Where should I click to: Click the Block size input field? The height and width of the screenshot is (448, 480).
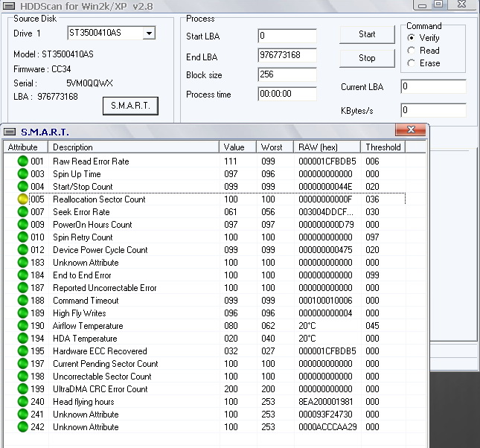(x=287, y=74)
